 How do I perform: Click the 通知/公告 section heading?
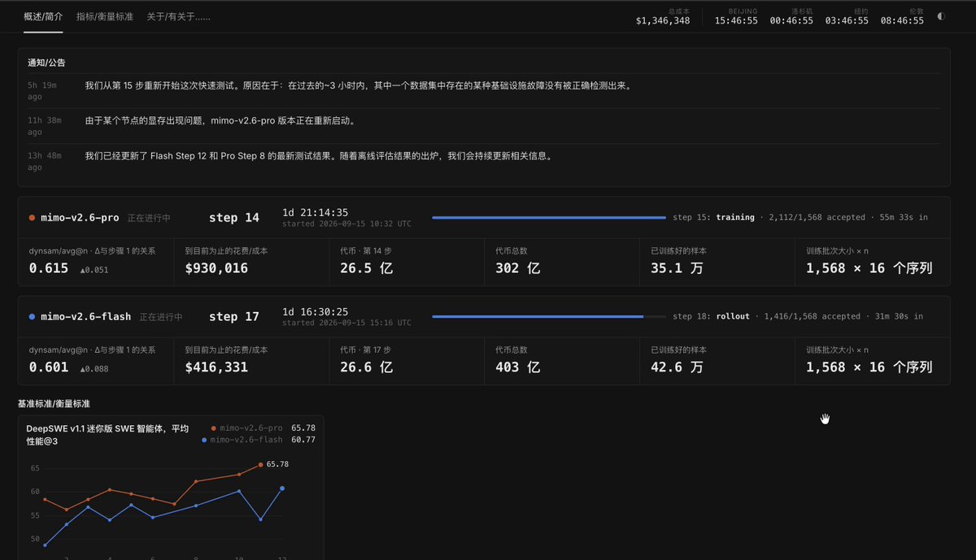(47, 63)
